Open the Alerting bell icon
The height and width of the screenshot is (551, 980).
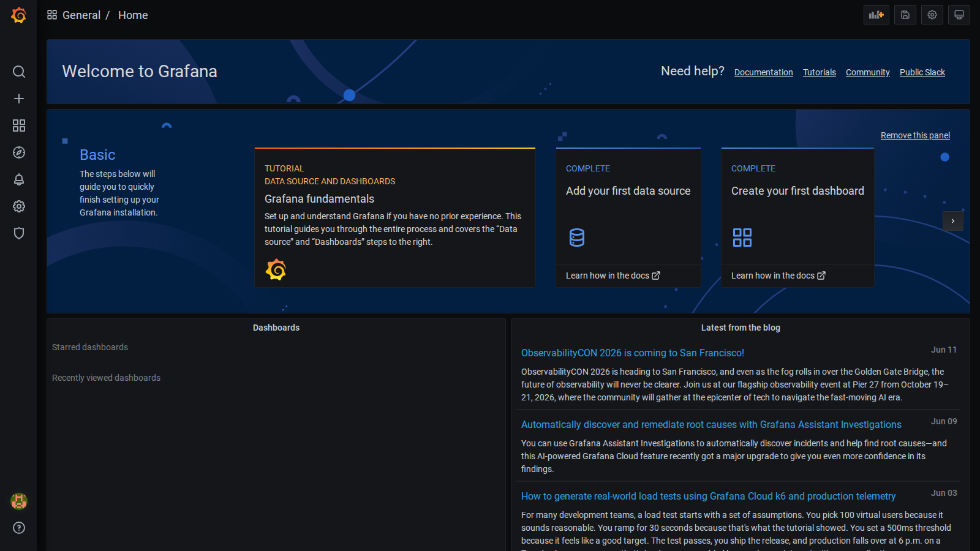click(x=19, y=179)
